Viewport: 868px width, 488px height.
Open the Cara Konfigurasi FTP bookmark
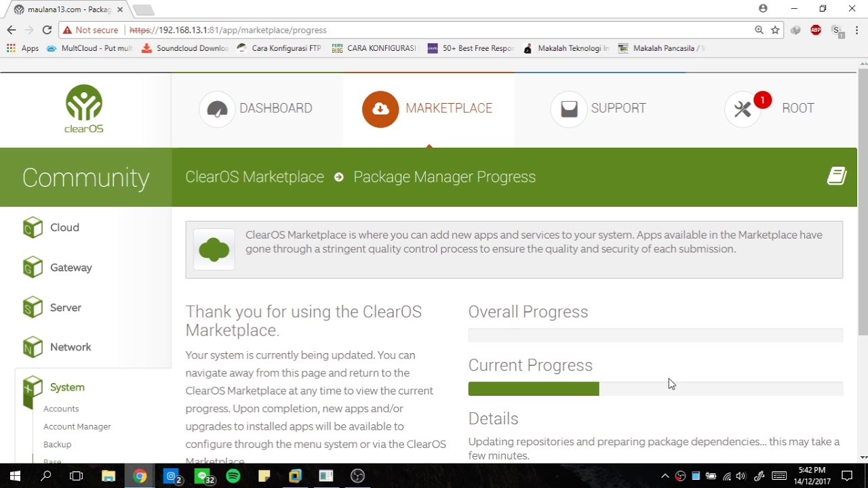point(279,48)
